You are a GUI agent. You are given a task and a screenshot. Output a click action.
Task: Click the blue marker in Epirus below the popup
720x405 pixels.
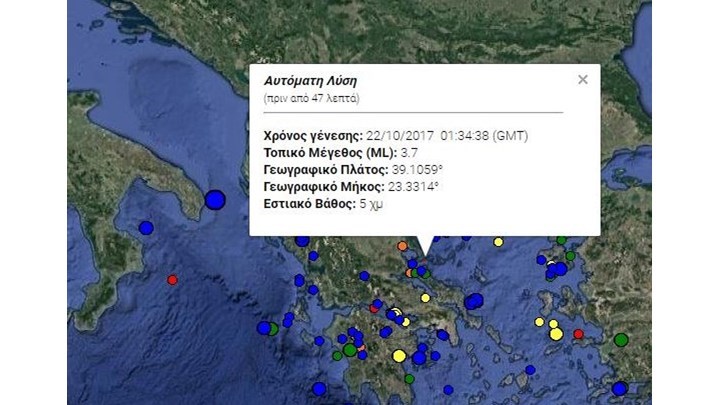point(313,256)
